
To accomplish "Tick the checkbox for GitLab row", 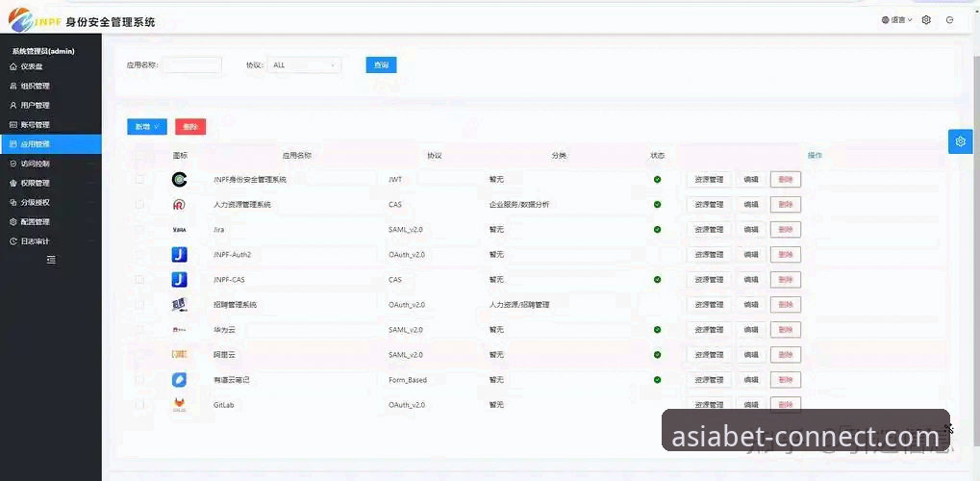I will [139, 405].
